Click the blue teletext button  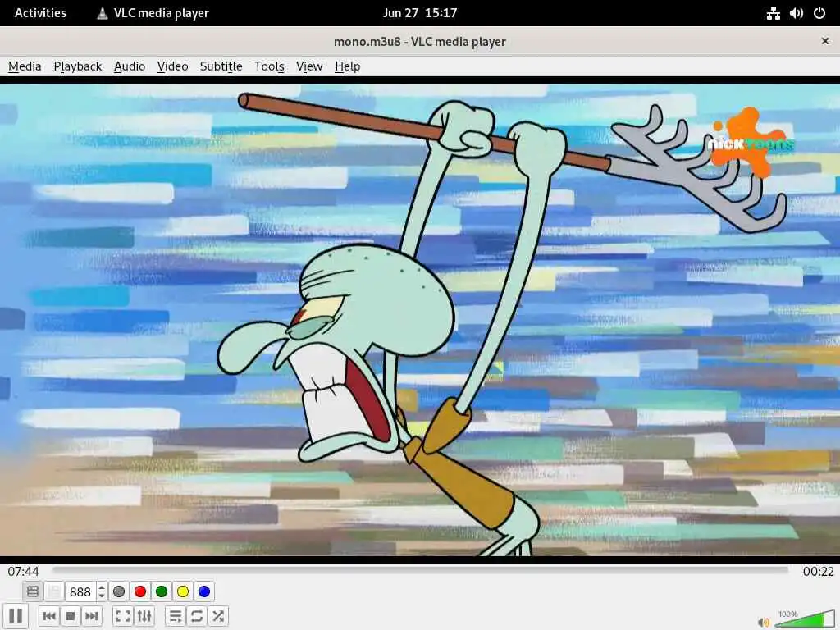point(204,591)
